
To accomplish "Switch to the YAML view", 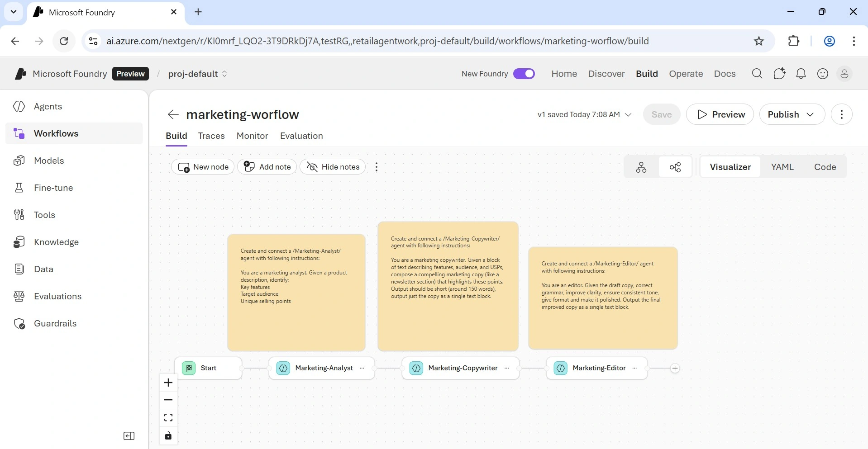I will (782, 167).
